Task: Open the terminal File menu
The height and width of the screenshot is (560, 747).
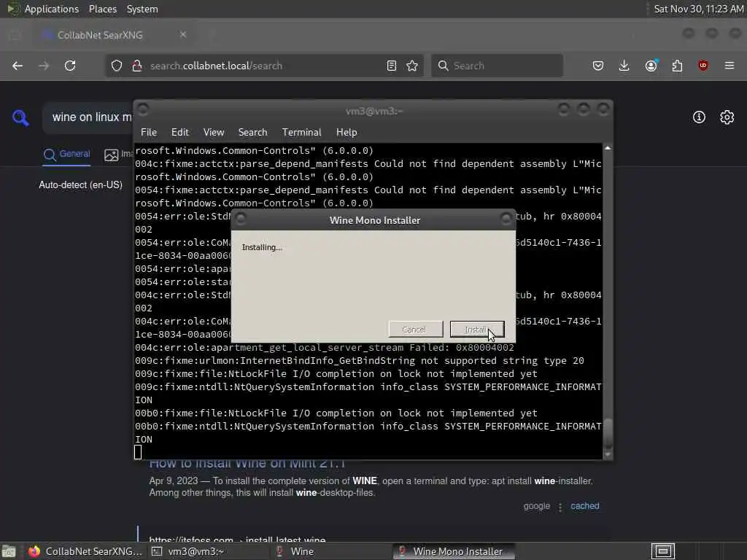Action: pyautogui.click(x=149, y=133)
